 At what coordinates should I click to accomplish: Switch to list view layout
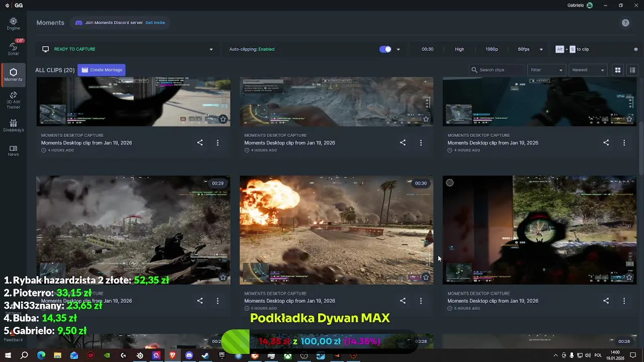coord(632,70)
